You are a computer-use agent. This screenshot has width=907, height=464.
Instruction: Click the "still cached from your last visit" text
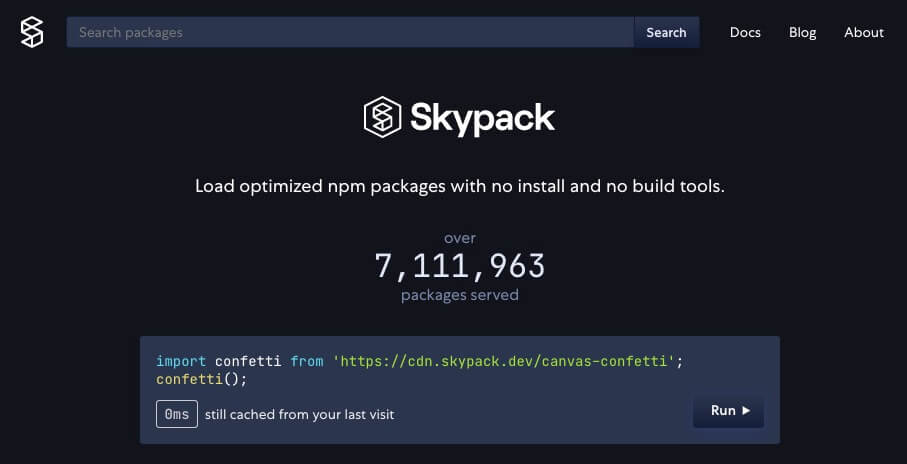click(x=299, y=414)
